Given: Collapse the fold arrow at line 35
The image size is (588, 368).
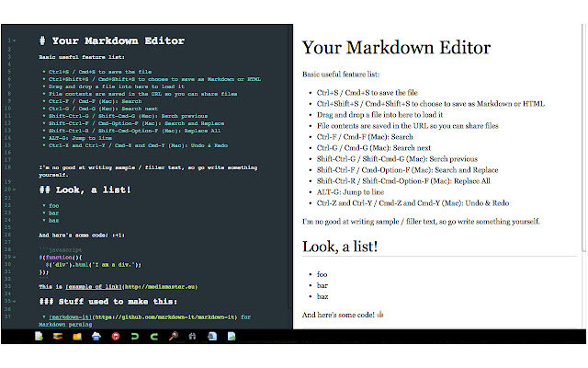Looking at the screenshot, I should tap(15, 301).
